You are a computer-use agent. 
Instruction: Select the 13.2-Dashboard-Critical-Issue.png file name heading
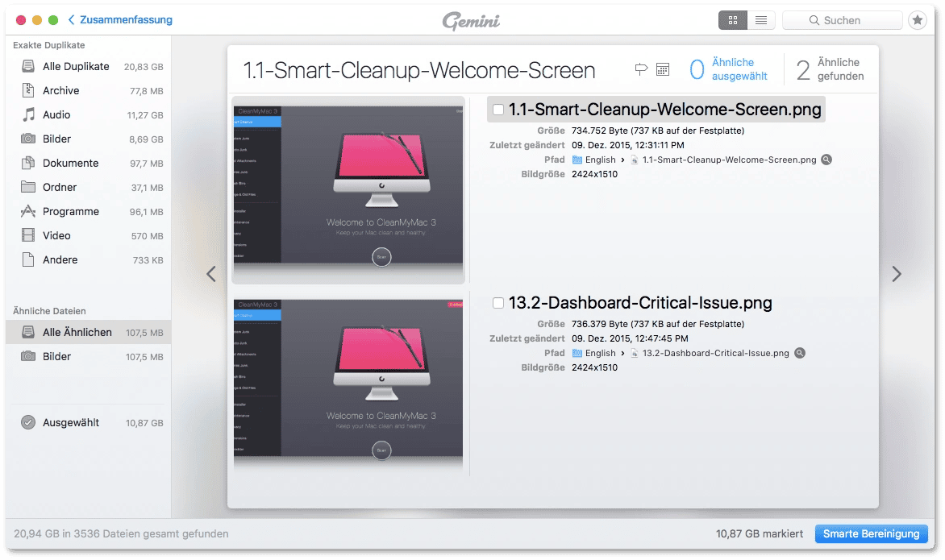click(x=640, y=303)
